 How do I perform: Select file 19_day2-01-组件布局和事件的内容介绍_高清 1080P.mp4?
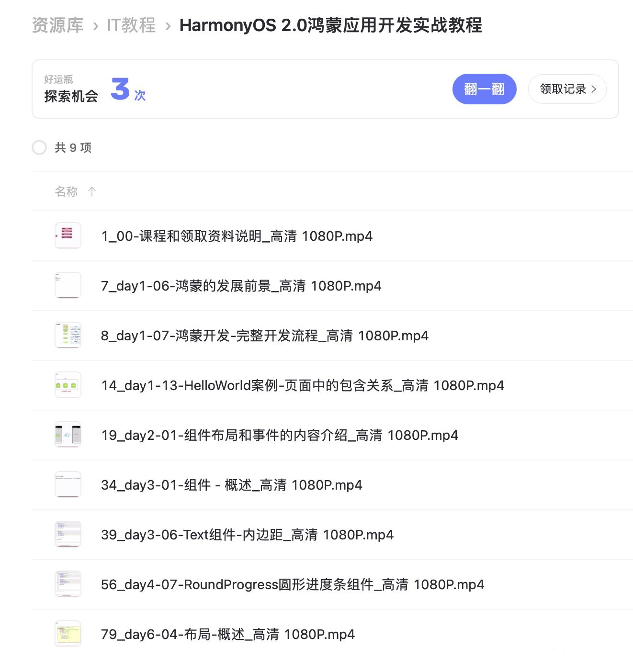click(x=280, y=435)
